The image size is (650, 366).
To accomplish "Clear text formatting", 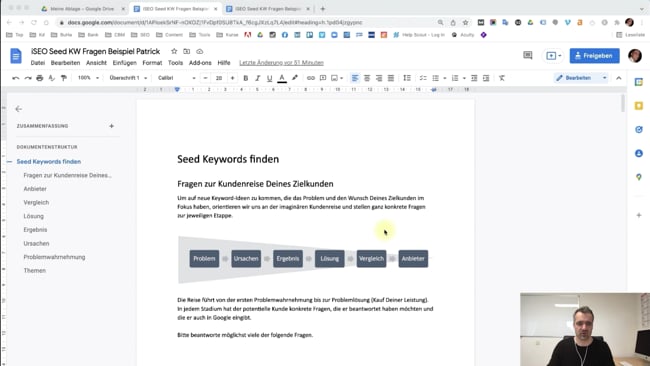I will coord(502,78).
